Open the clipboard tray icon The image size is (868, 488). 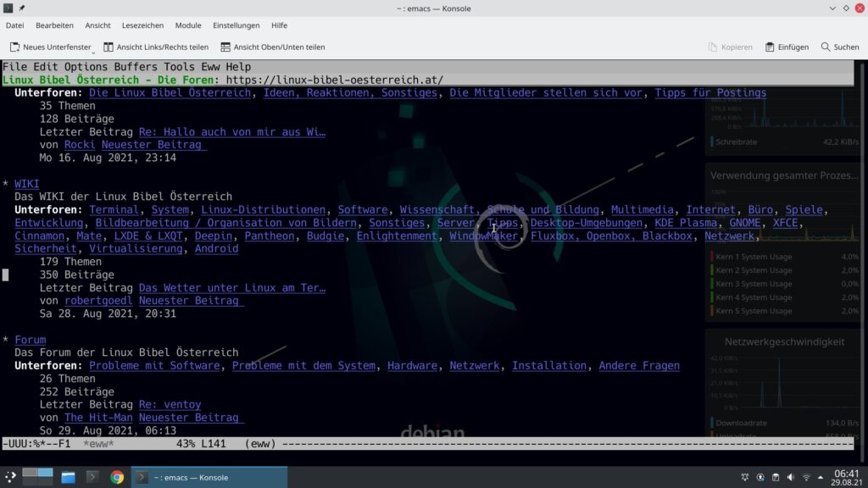point(776,477)
